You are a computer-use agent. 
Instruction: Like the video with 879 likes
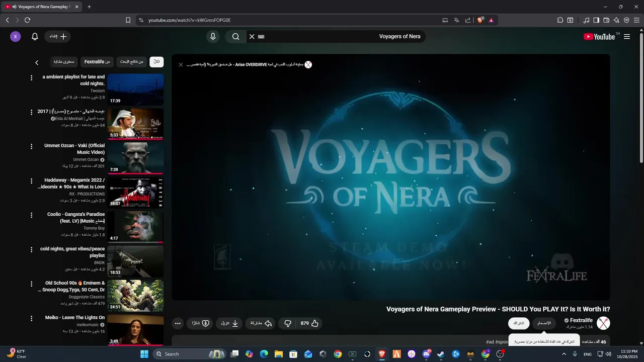tap(309, 323)
